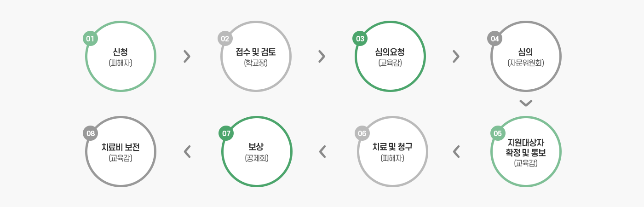
Task: Click the 02 step number badge
Action: click(x=225, y=39)
